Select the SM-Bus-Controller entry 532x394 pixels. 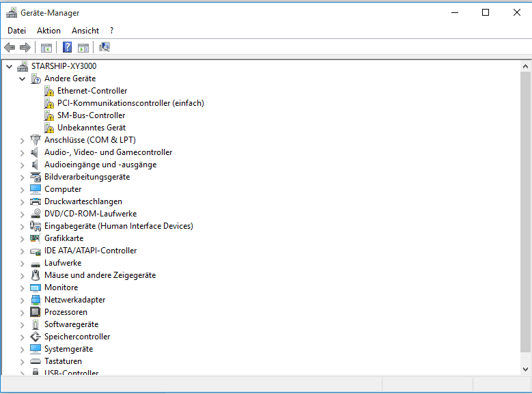point(91,115)
